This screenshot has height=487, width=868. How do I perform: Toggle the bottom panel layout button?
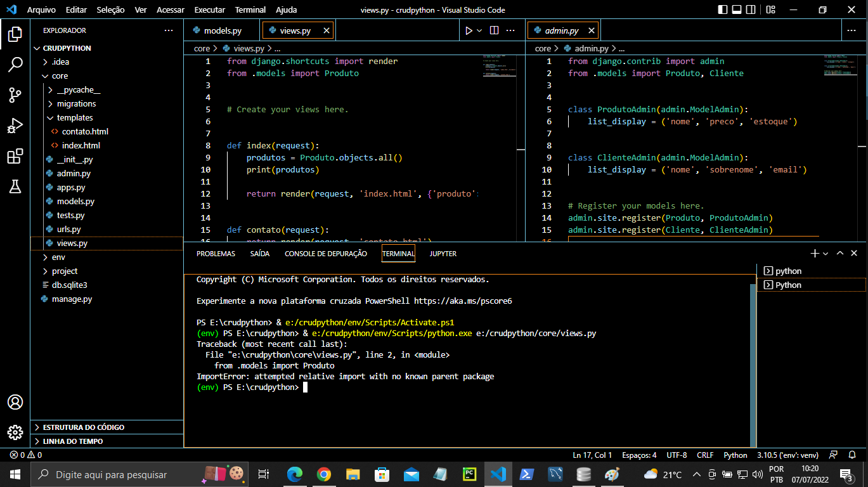click(737, 10)
